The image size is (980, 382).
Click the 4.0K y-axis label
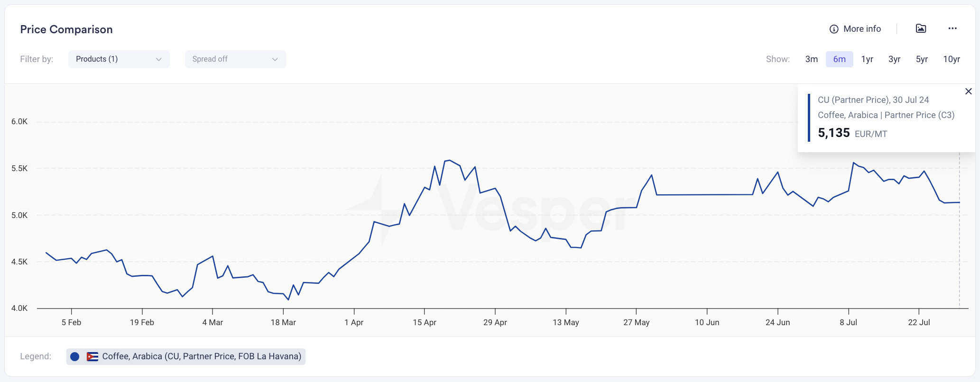(x=19, y=309)
